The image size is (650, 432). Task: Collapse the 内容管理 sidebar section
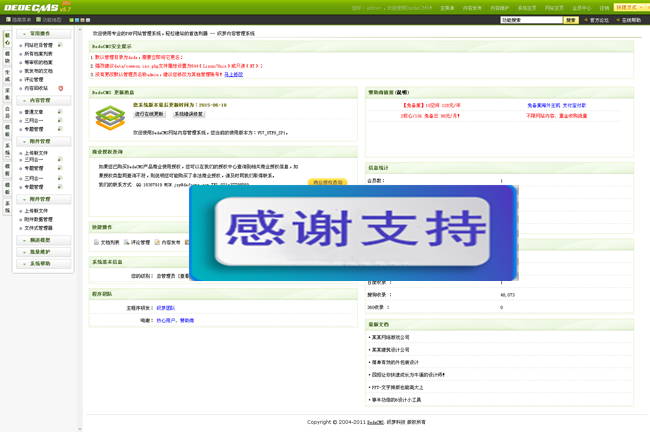(44, 100)
